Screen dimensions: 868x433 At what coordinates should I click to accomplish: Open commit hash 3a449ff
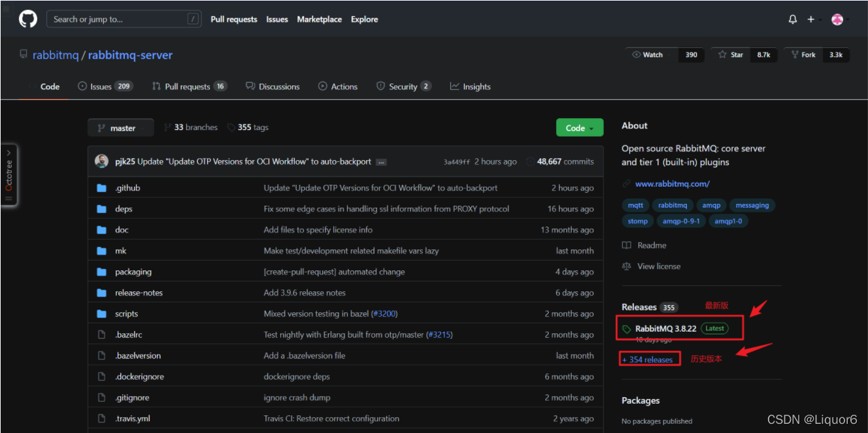click(456, 162)
